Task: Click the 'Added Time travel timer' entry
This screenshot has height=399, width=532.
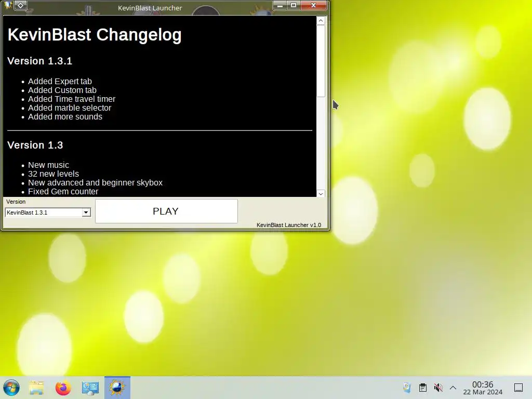Action: tap(72, 99)
